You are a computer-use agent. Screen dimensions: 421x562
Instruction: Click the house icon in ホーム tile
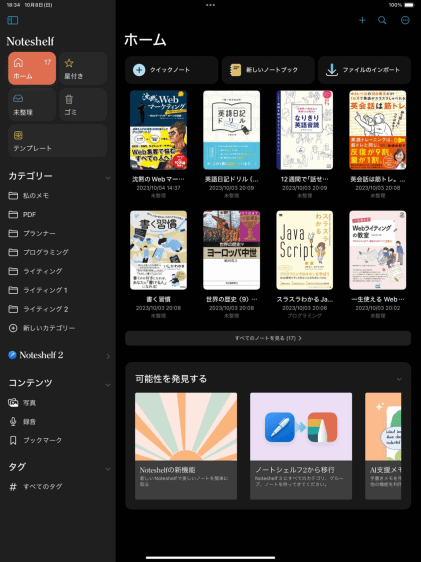click(x=18, y=62)
